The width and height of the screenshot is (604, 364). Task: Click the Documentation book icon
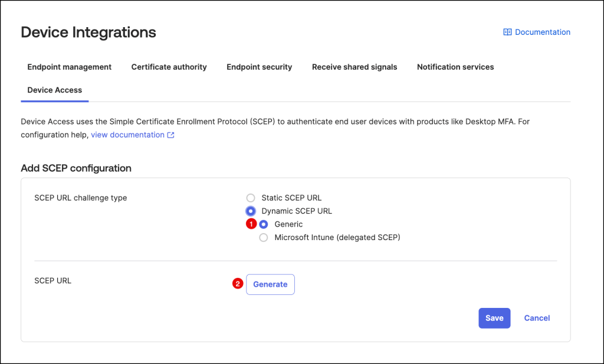click(507, 32)
